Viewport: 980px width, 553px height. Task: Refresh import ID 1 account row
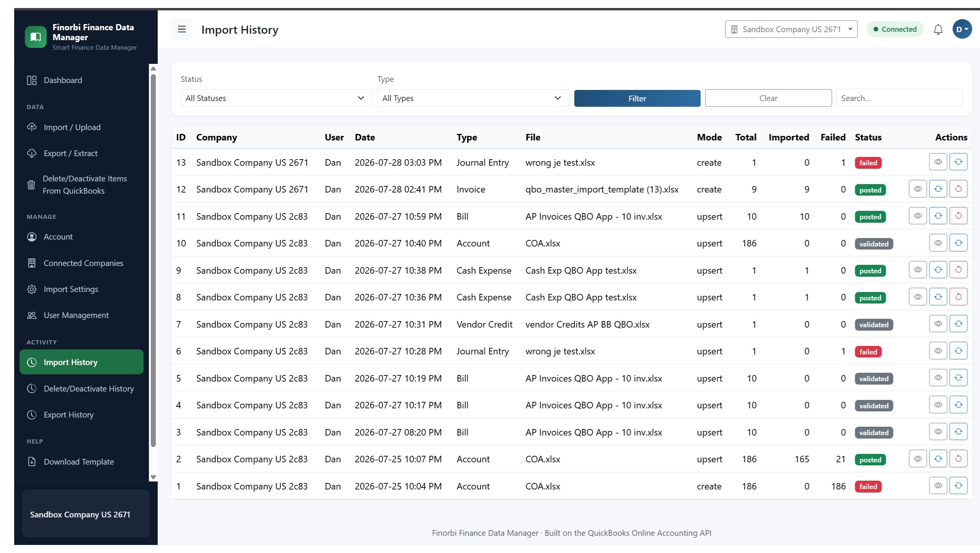click(958, 486)
